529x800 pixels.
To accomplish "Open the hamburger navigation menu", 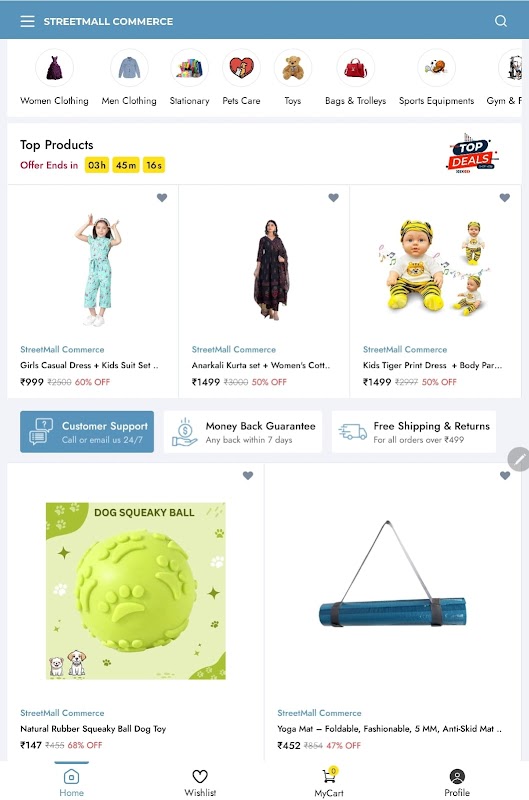I will [x=28, y=21].
